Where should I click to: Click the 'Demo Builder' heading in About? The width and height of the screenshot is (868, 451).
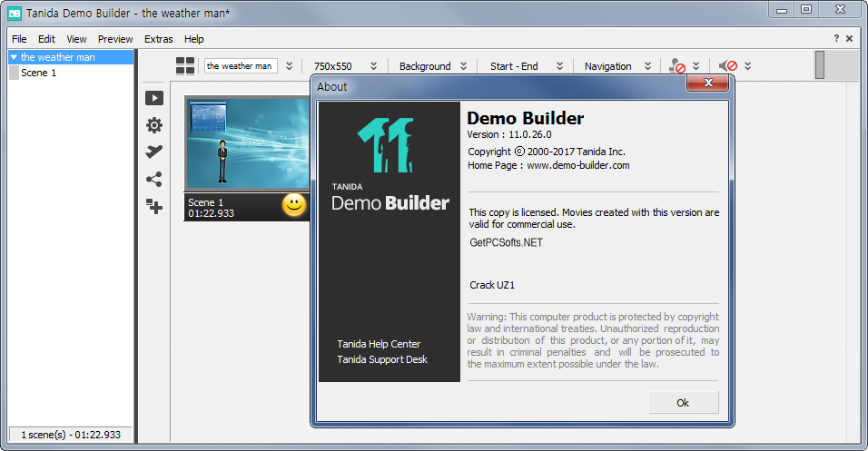pyautogui.click(x=525, y=118)
